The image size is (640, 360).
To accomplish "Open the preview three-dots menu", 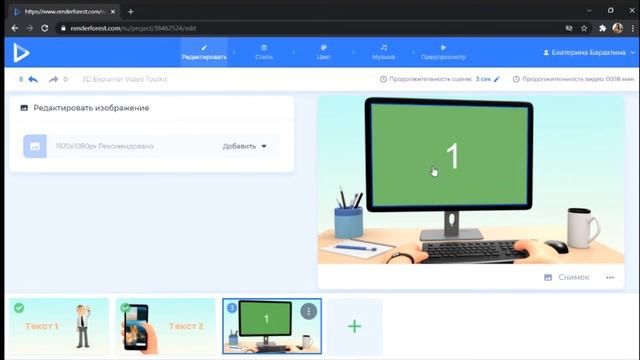I will click(610, 278).
